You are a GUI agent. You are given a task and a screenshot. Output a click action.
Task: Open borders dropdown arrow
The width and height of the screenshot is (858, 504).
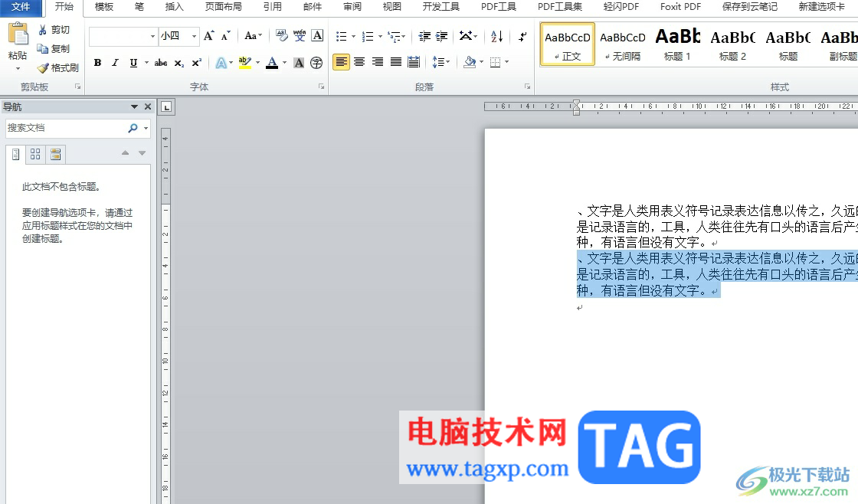[506, 62]
